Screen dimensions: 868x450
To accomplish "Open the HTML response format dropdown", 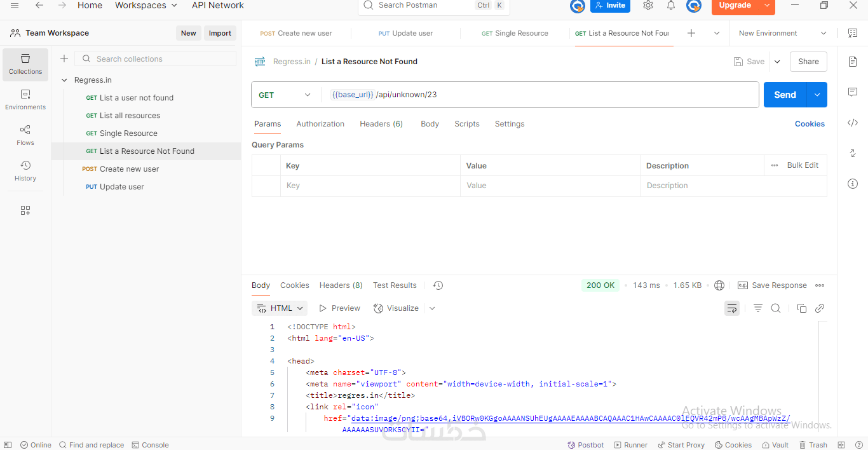I will pyautogui.click(x=280, y=308).
